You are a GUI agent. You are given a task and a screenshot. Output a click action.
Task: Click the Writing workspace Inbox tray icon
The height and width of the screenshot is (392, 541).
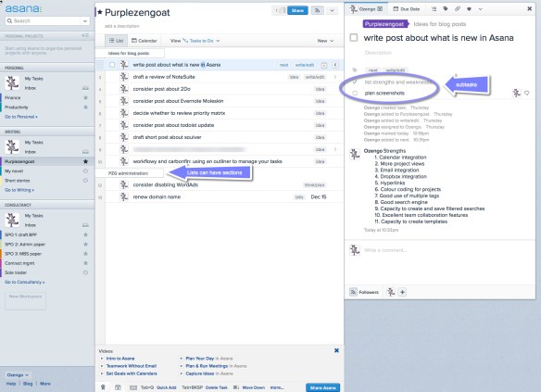pyautogui.click(x=85, y=152)
